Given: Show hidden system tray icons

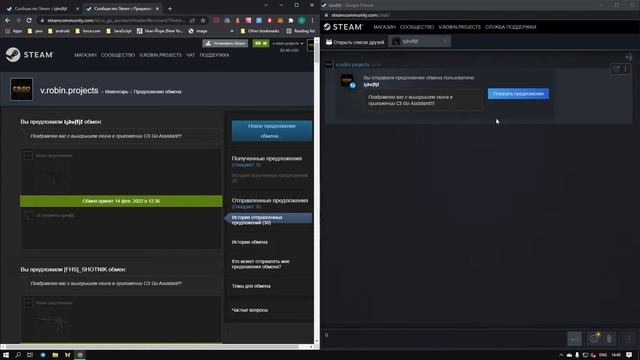Looking at the screenshot, I should click(561, 355).
